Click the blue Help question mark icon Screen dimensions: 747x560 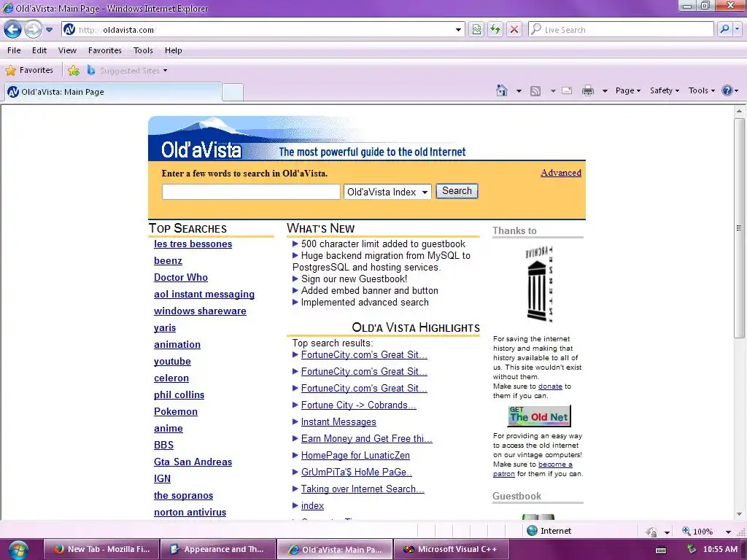point(727,90)
